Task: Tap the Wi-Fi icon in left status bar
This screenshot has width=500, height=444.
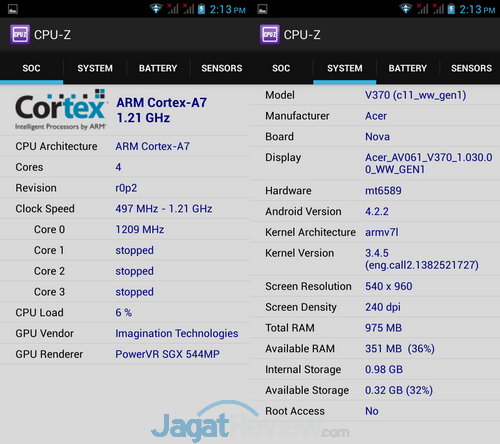Action: point(156,9)
